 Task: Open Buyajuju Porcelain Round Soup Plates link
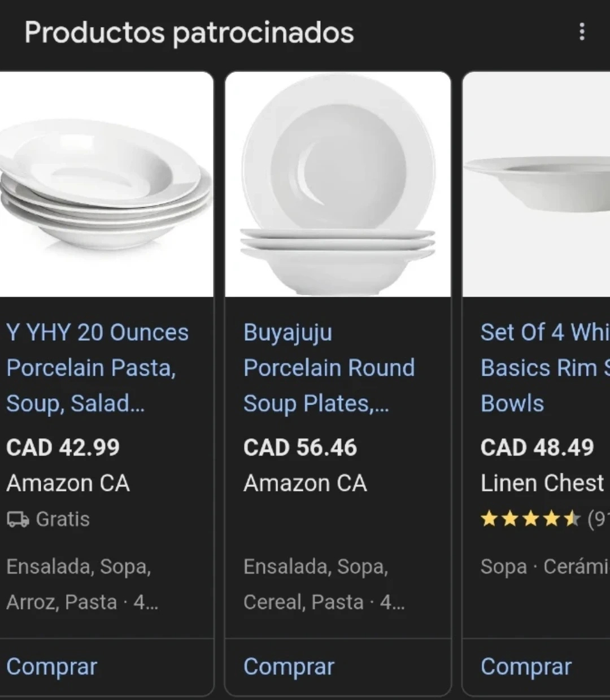(x=329, y=367)
